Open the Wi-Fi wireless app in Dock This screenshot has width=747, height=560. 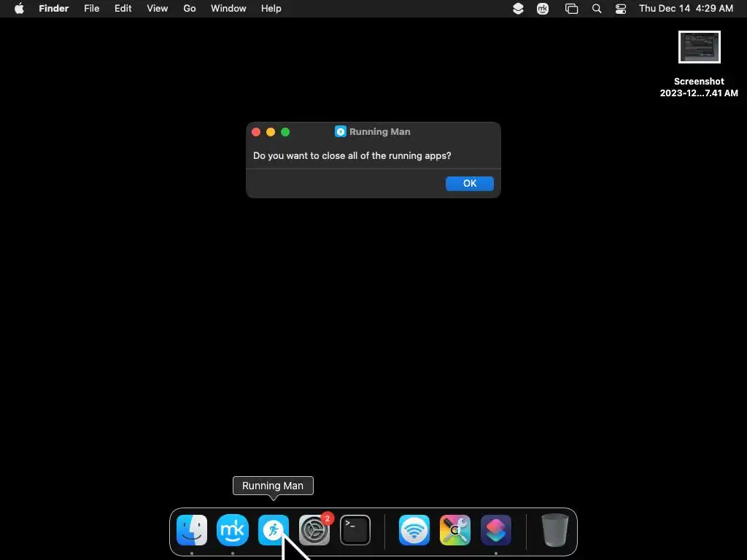[414, 529]
